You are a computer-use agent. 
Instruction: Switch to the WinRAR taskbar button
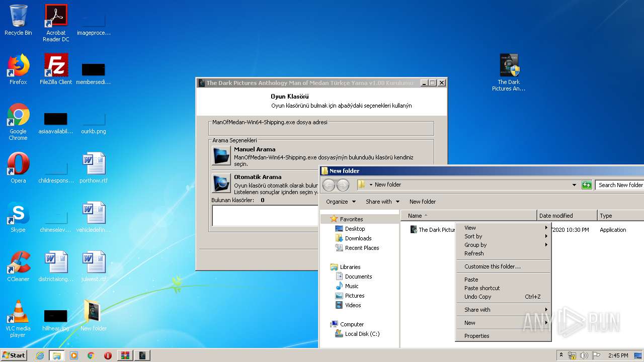coord(125,355)
